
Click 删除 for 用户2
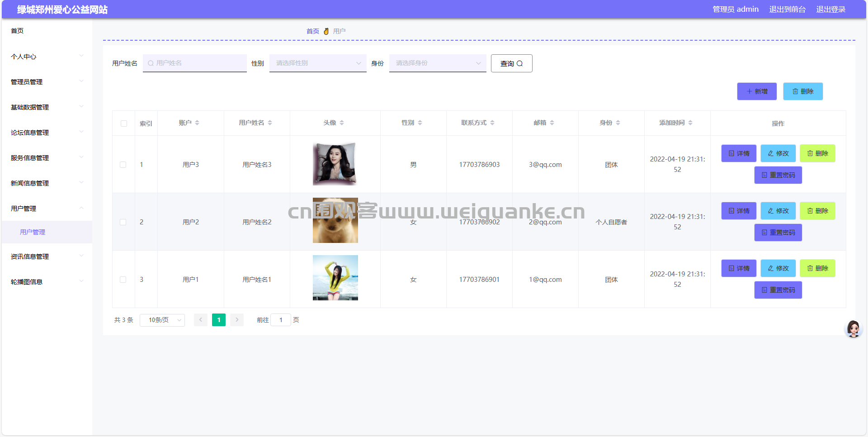click(x=817, y=211)
